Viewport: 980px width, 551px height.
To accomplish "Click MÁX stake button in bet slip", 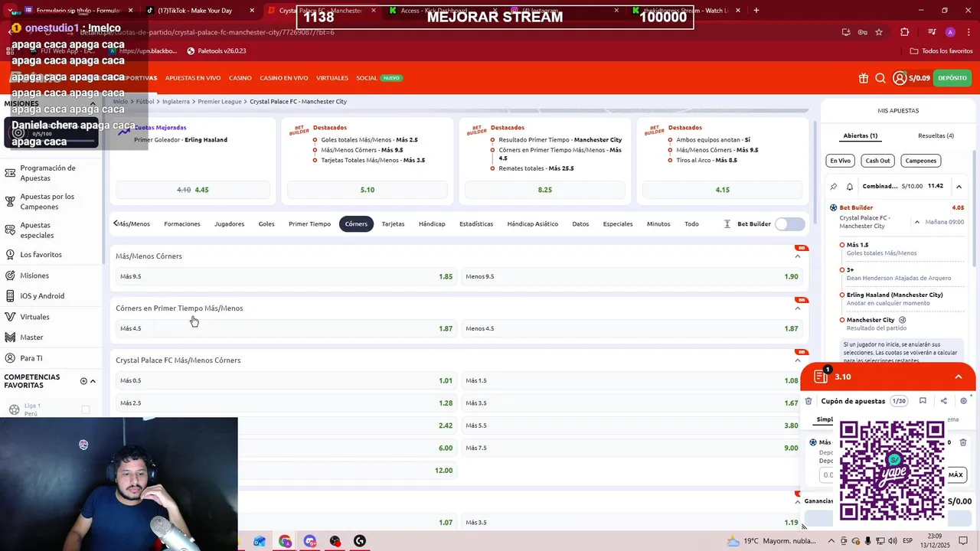I will click(955, 474).
